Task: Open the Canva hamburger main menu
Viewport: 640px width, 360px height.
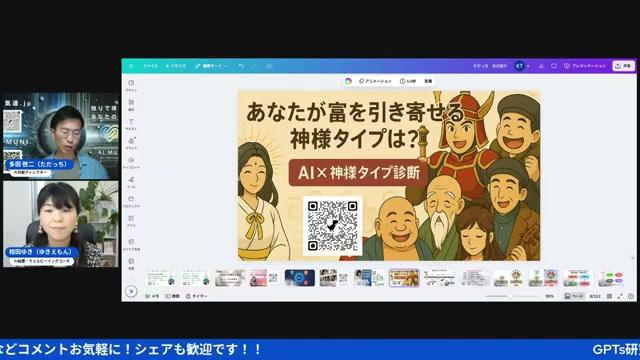Action: 131,66
